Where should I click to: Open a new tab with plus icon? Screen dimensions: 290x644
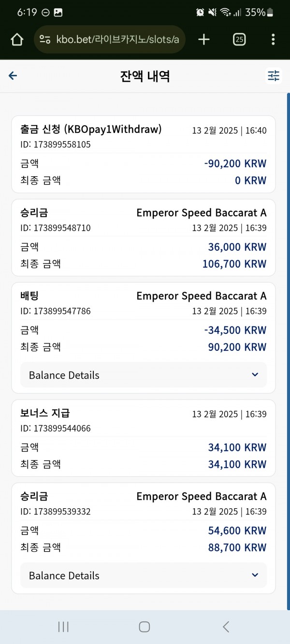click(204, 40)
